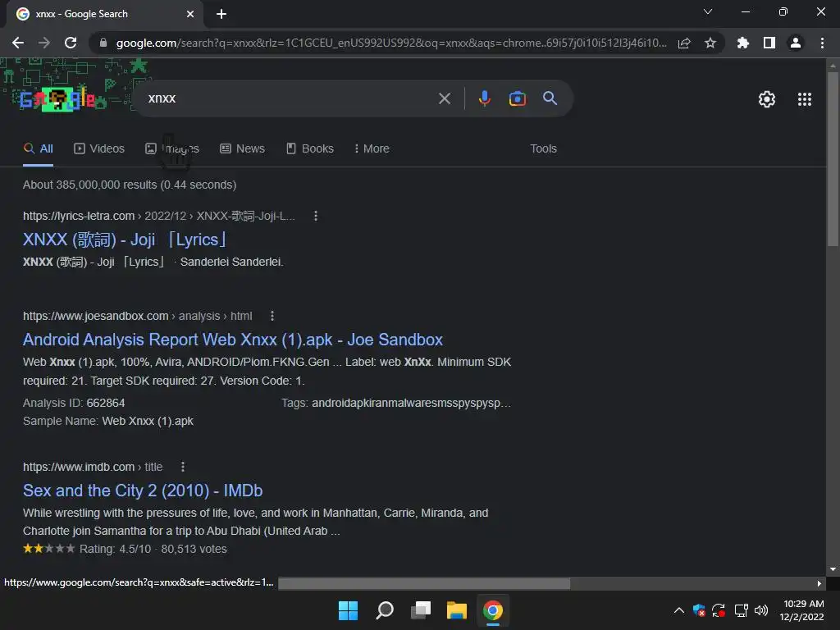The image size is (840, 630).
Task: Click the address bar URL
Action: pyautogui.click(x=391, y=43)
